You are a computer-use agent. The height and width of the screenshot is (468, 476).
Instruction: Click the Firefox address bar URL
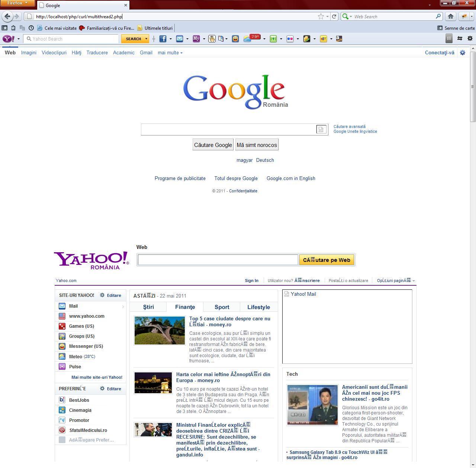pyautogui.click(x=79, y=16)
